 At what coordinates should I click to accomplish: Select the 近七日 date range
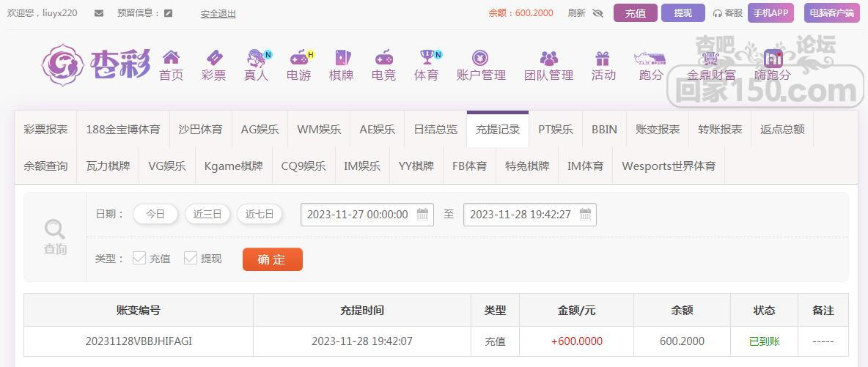[x=260, y=214]
